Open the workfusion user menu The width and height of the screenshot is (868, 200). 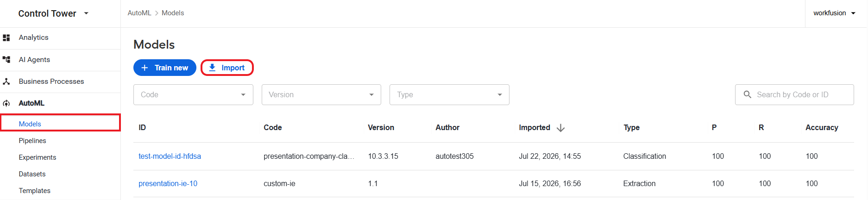[x=834, y=13]
